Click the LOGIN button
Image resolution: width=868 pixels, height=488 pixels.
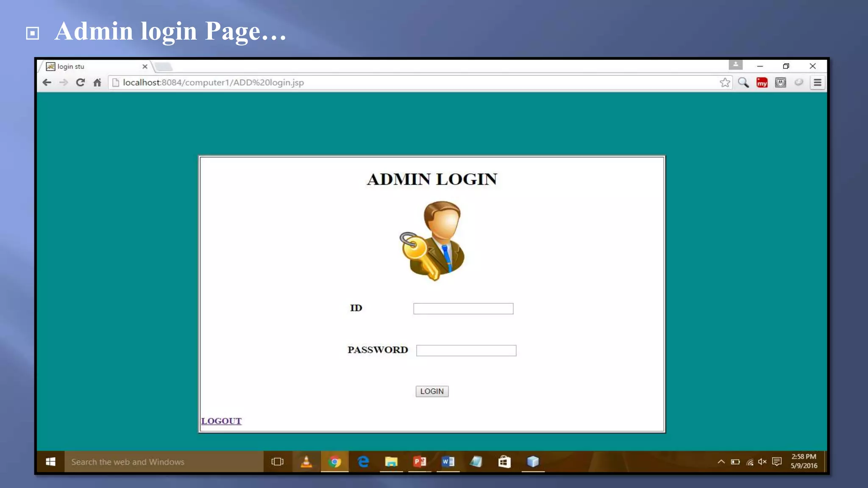[432, 391]
